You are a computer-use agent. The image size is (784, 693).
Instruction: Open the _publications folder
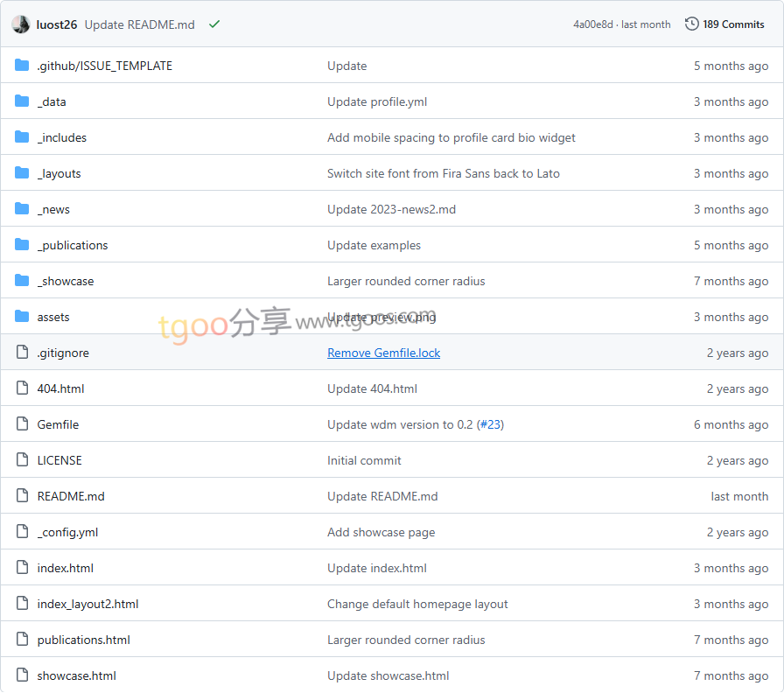coord(73,245)
